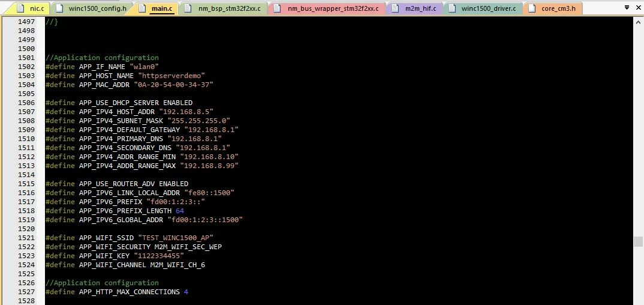Click the "255.255.255.0" subnet mask
This screenshot has height=305, width=644.
point(199,121)
